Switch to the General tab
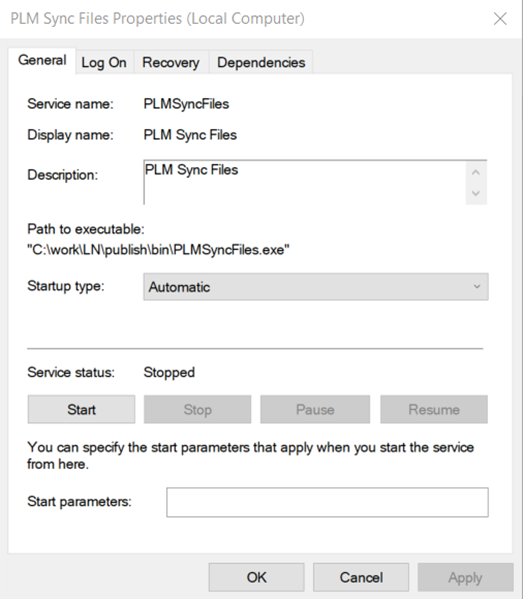 [42, 60]
